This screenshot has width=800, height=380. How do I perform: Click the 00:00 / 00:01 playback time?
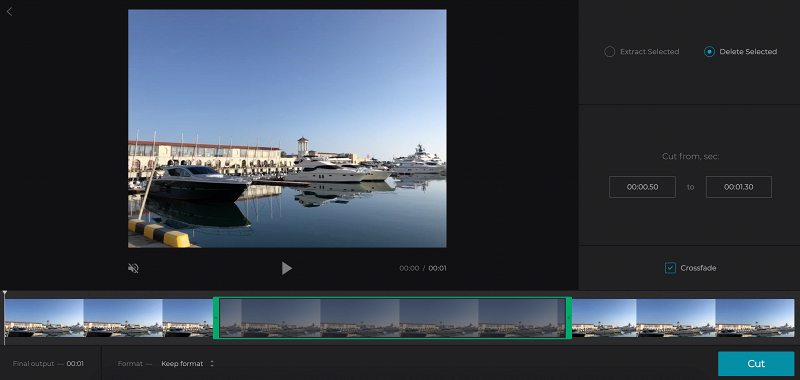(423, 268)
